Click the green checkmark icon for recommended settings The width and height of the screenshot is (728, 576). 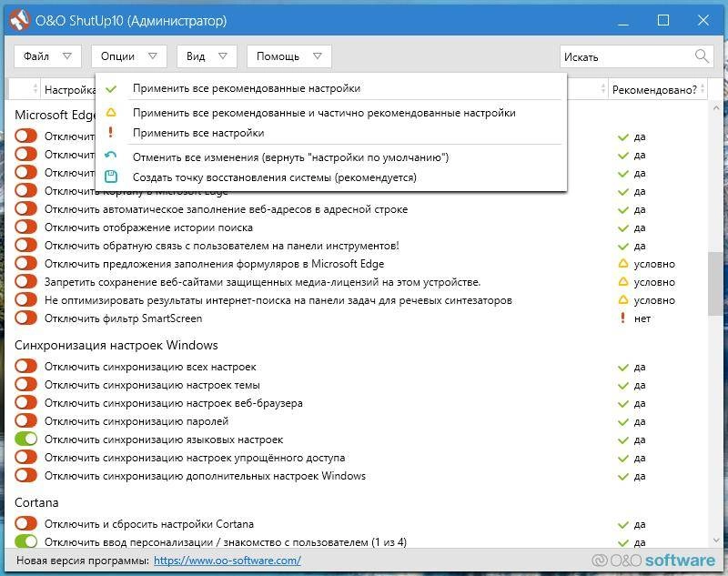click(x=111, y=88)
